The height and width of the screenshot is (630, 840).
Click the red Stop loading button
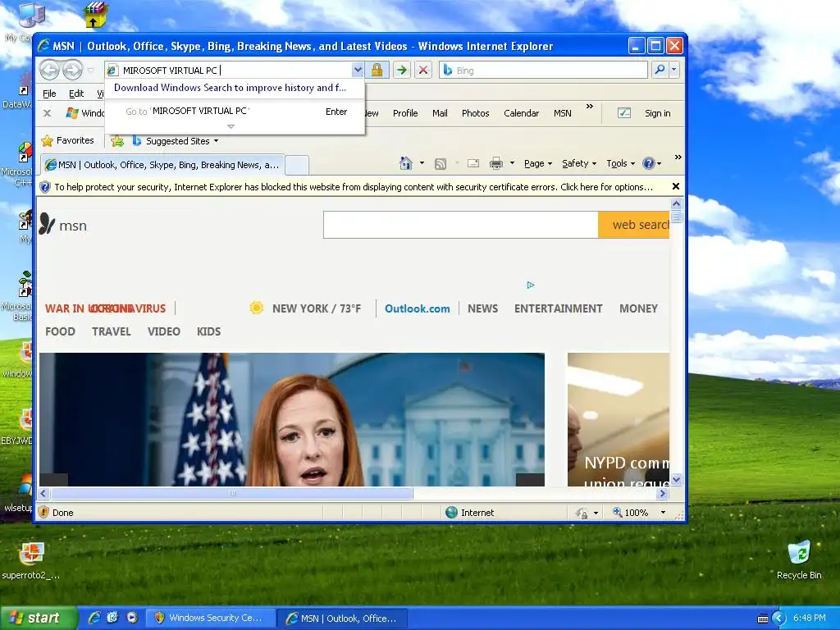(x=423, y=71)
